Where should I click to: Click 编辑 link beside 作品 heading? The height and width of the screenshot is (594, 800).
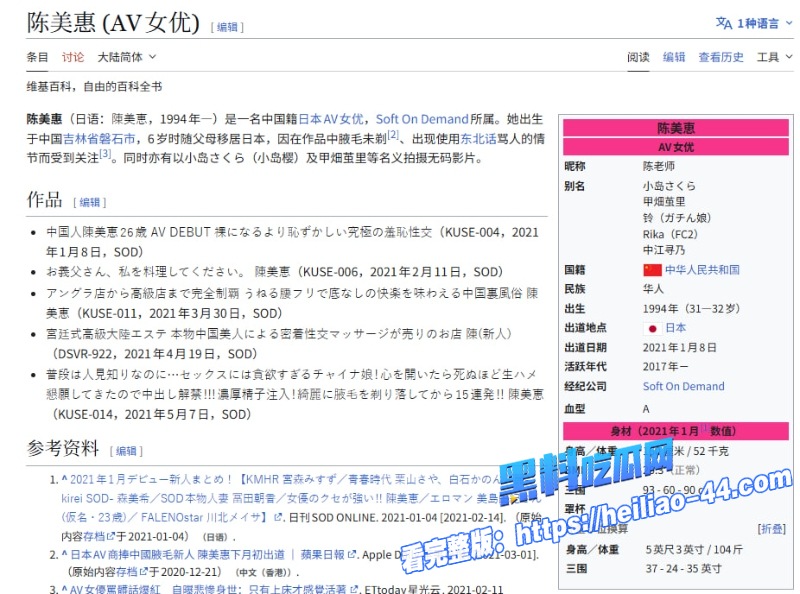pyautogui.click(x=90, y=203)
